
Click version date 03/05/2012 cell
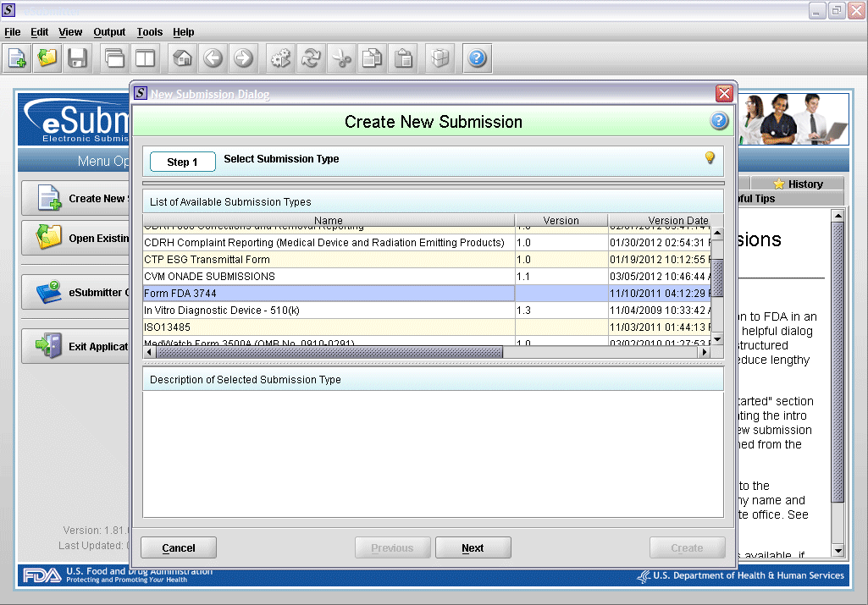pos(660,276)
